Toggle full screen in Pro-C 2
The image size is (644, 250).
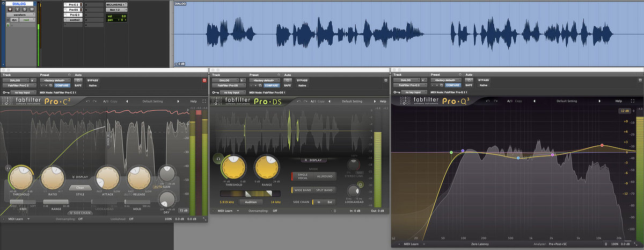tap(204, 101)
